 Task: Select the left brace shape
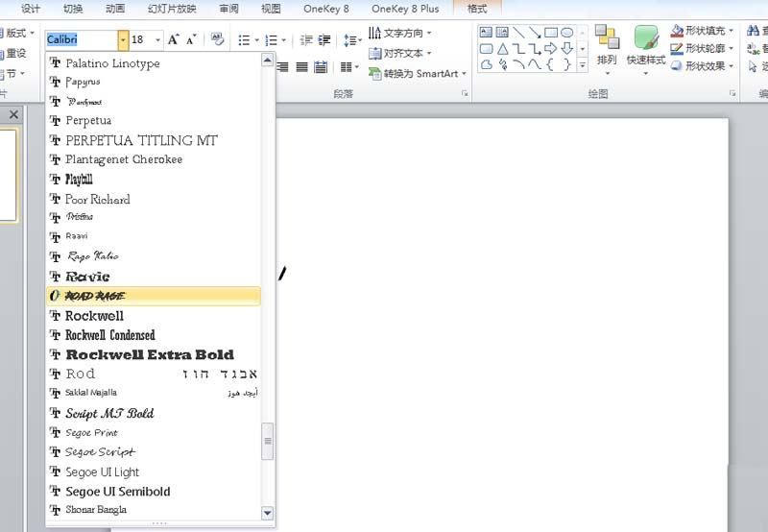(x=550, y=64)
